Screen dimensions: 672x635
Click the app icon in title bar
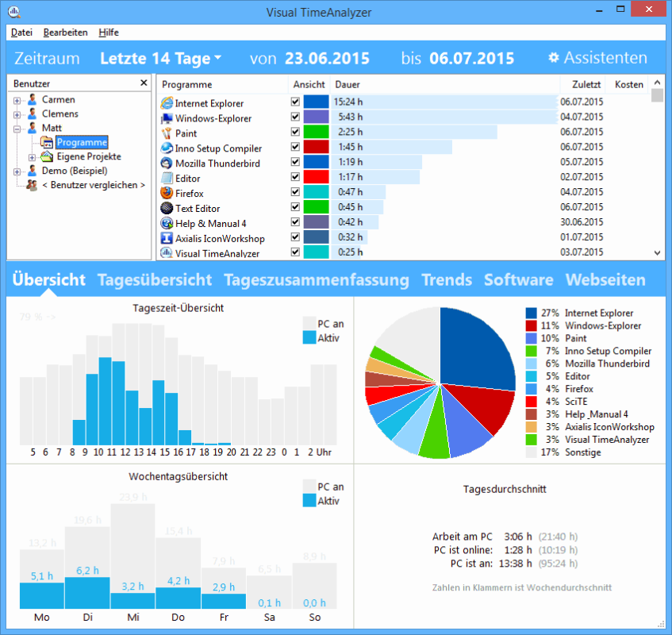(x=14, y=12)
